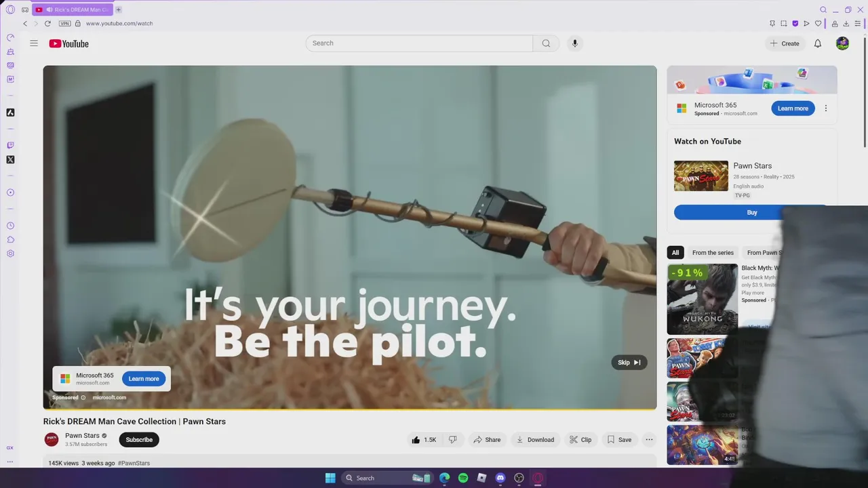Open more actions three-dot menu beside Save

coord(649,440)
